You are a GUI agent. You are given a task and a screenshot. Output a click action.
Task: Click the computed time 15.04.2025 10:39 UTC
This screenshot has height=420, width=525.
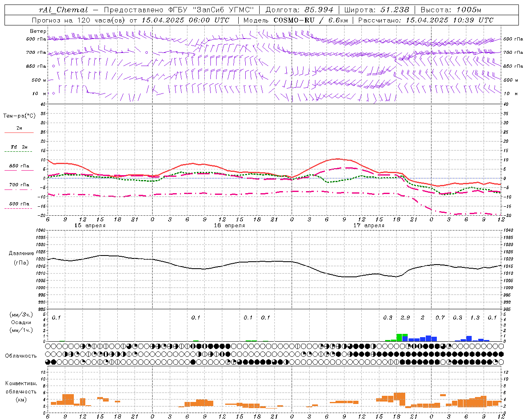coord(450,20)
